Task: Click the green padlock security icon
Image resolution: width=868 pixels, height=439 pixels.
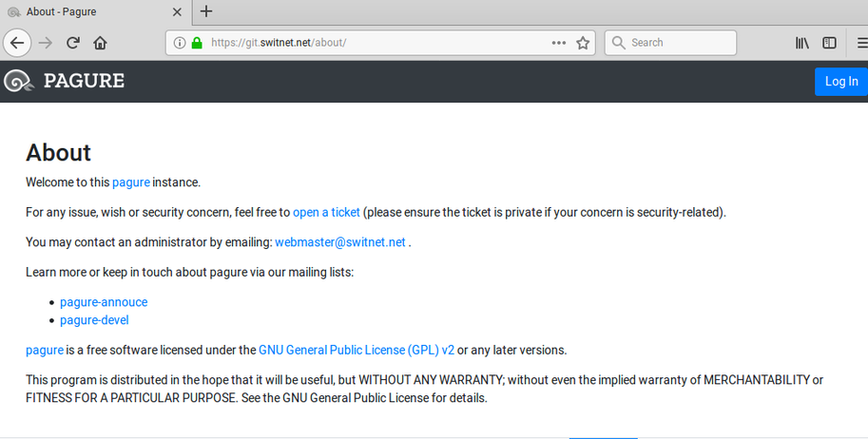Action: [x=197, y=43]
